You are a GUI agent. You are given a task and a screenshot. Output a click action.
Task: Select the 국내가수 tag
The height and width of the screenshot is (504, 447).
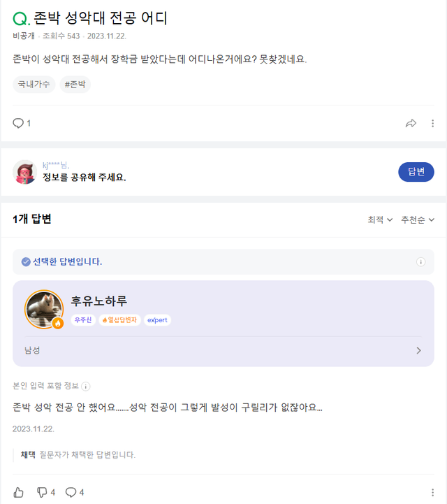click(x=34, y=85)
